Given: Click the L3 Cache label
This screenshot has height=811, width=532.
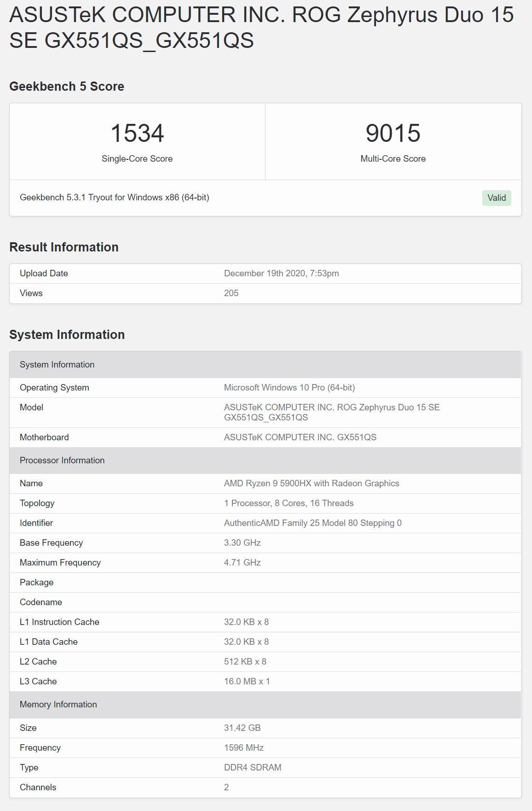Looking at the screenshot, I should coord(38,682).
